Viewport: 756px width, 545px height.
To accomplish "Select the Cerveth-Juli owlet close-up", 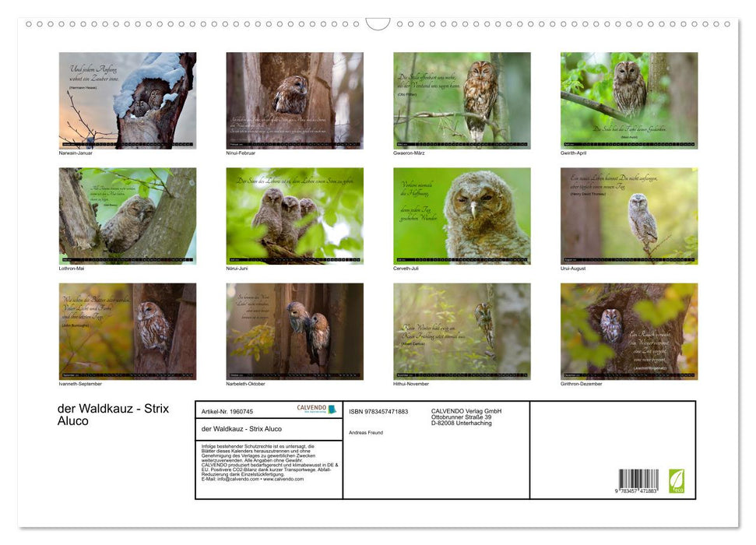I will [x=462, y=216].
